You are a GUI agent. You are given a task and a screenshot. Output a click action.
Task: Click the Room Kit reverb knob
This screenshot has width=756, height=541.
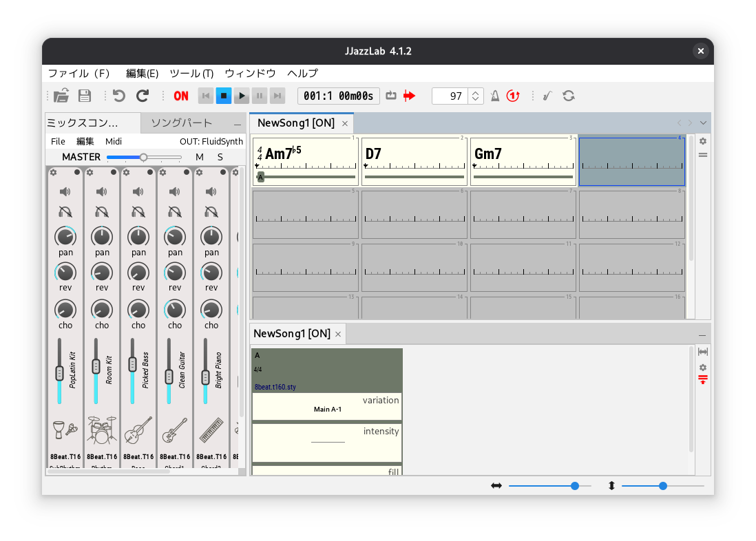point(102,273)
